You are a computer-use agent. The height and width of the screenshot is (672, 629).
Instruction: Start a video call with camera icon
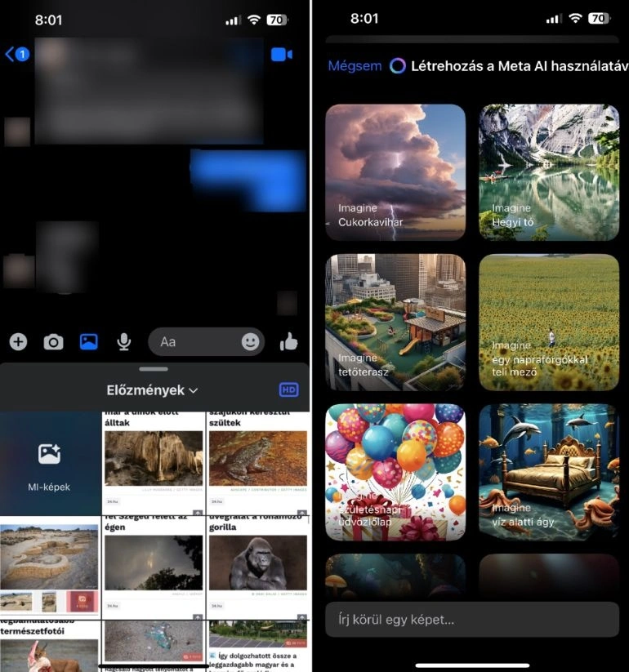point(281,55)
